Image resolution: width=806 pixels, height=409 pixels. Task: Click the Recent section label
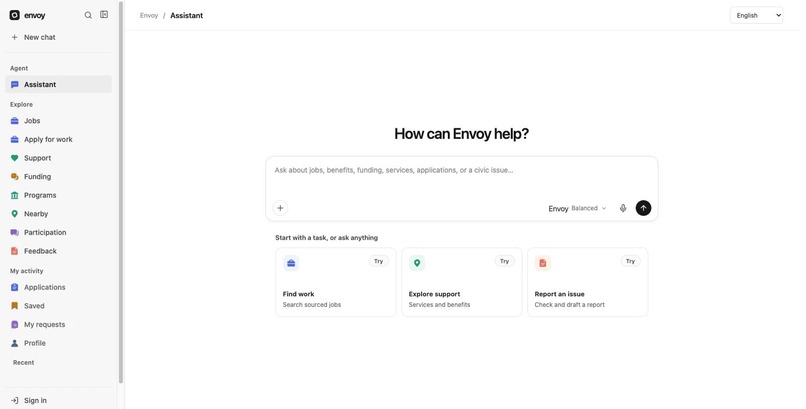click(24, 362)
